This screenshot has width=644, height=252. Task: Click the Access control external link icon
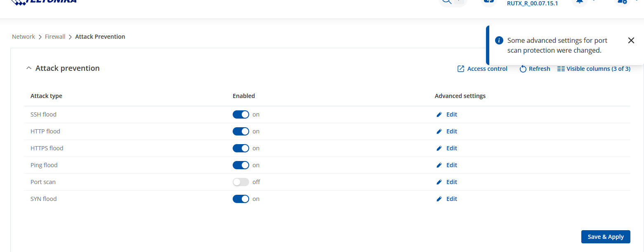pos(461,69)
